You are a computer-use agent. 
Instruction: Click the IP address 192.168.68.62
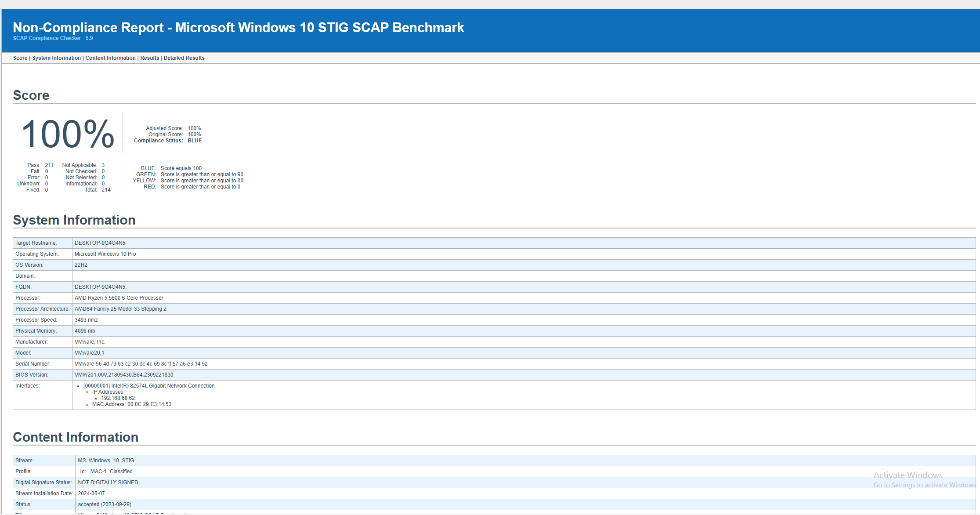click(x=117, y=398)
